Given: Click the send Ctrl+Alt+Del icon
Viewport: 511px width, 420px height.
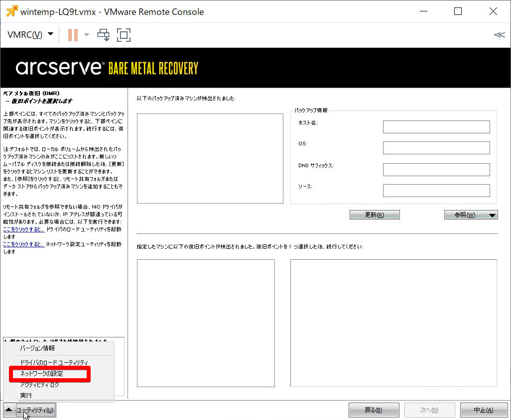Looking at the screenshot, I should pyautogui.click(x=103, y=35).
